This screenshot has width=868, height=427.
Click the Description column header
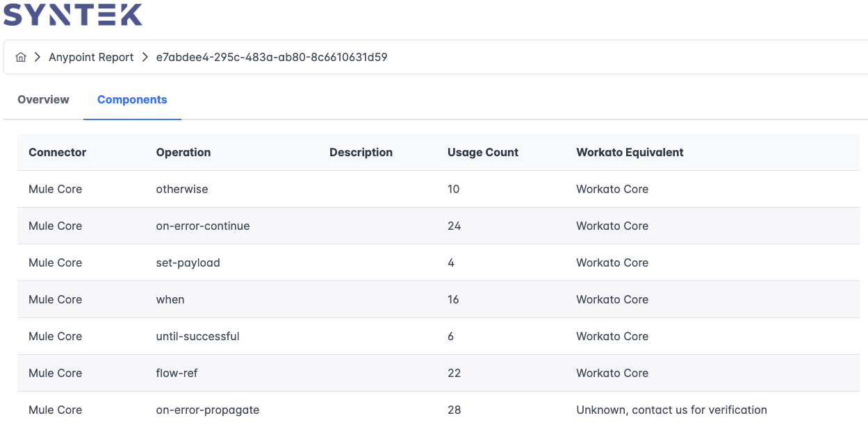tap(361, 152)
